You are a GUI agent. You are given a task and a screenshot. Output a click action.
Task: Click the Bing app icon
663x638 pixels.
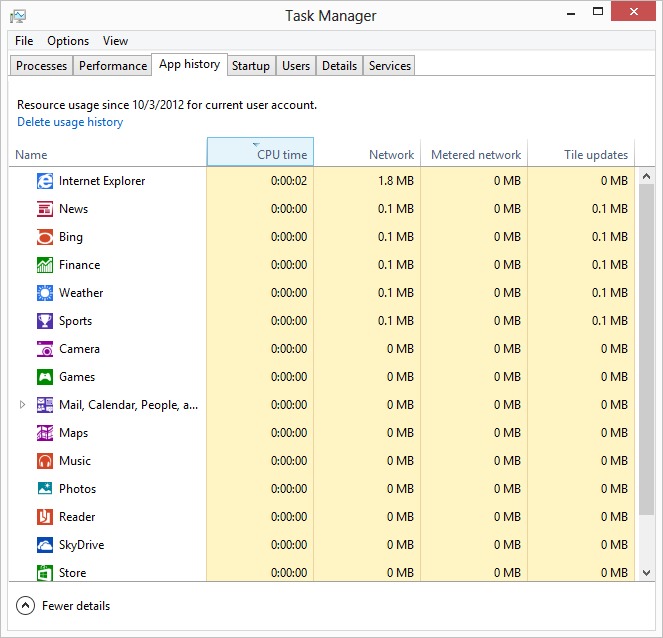click(45, 237)
